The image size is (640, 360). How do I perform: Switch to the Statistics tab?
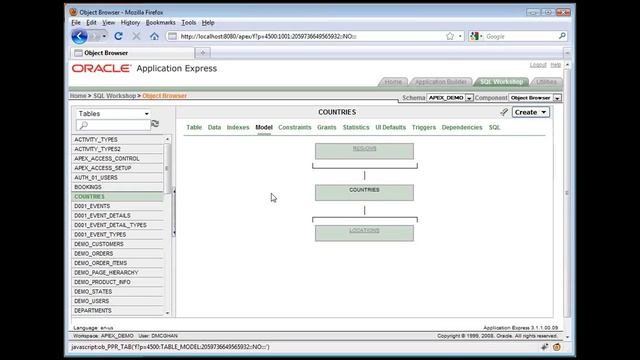tap(356, 127)
